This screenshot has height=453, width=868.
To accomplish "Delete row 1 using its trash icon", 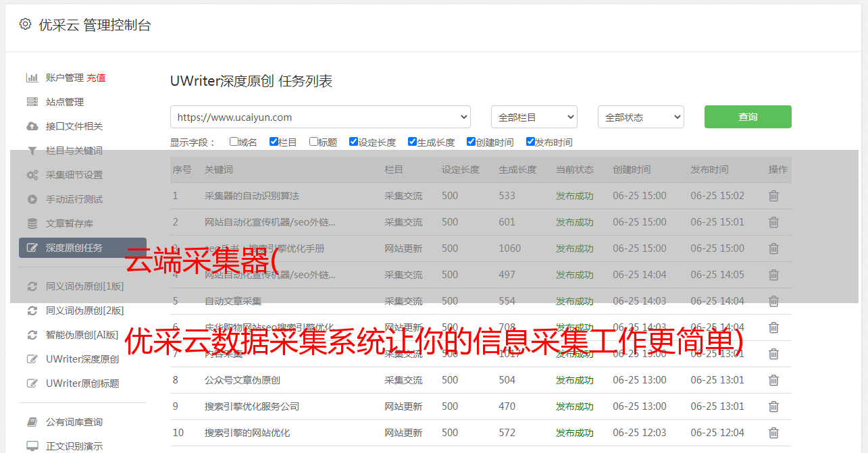I will click(773, 196).
